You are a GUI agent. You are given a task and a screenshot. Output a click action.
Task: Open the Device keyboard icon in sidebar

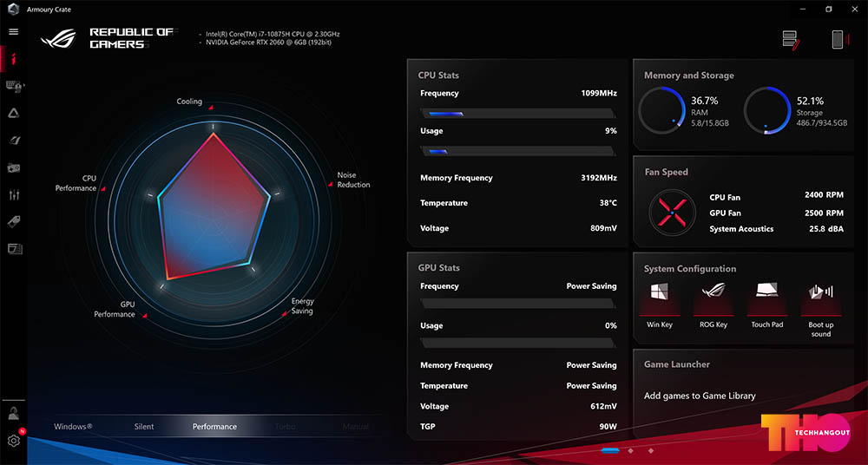[15, 86]
